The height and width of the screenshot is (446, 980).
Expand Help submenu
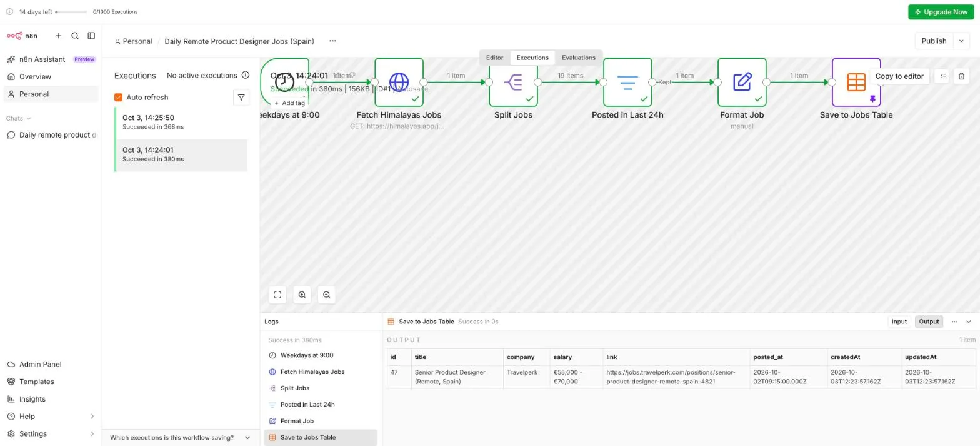pos(51,417)
